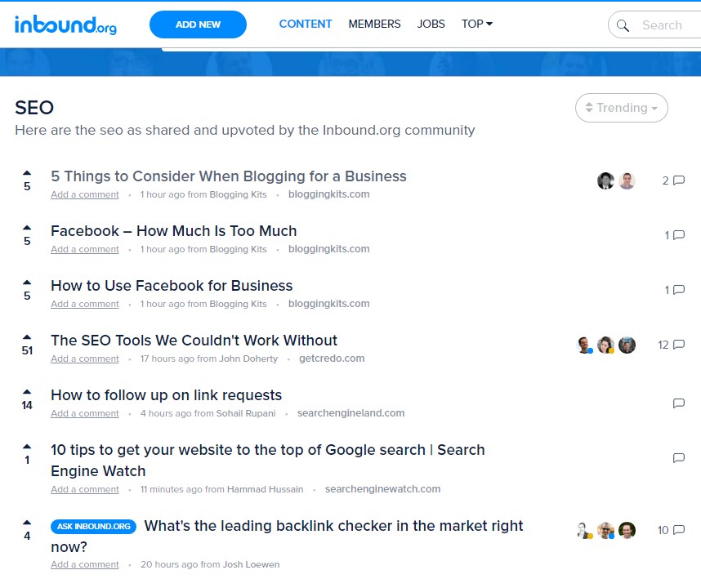The height and width of the screenshot is (588, 701).
Task: Click last avatar on backlink checker question
Action: pos(627,530)
